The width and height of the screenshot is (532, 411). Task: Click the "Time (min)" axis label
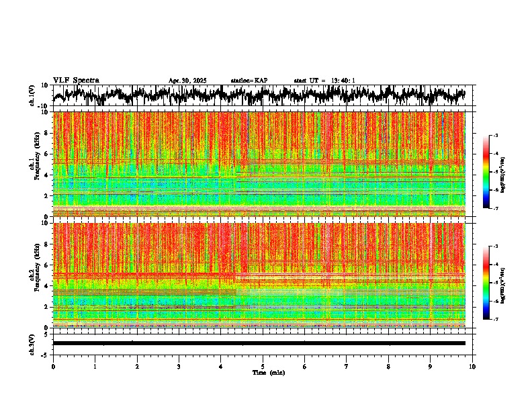pos(269,373)
